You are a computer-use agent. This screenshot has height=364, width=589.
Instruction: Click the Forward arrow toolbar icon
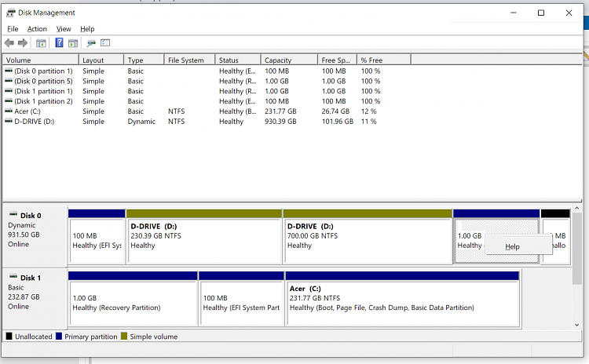[x=22, y=43]
